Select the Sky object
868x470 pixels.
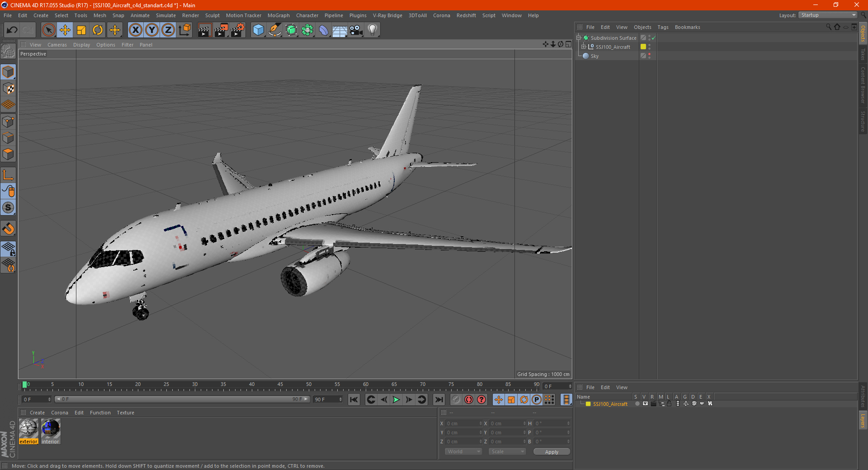click(x=594, y=56)
